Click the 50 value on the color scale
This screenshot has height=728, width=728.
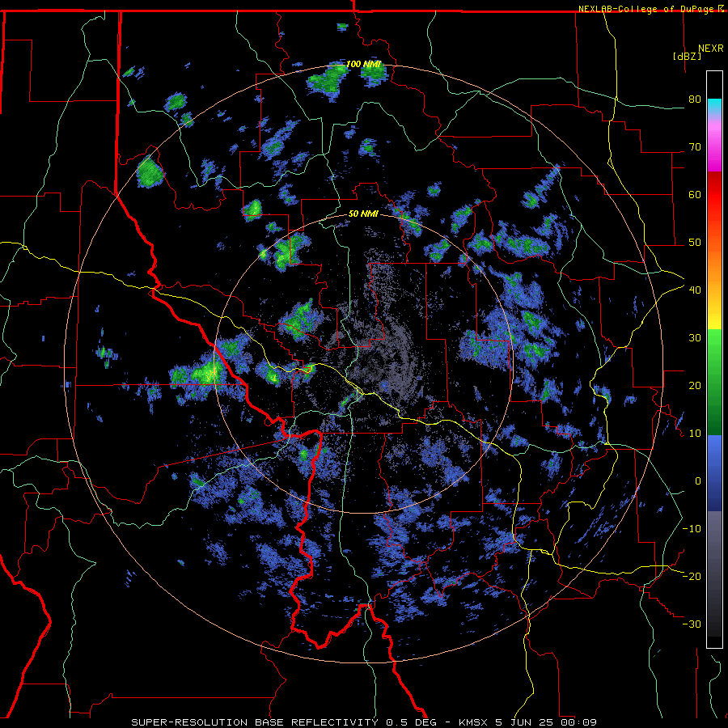pyautogui.click(x=695, y=243)
